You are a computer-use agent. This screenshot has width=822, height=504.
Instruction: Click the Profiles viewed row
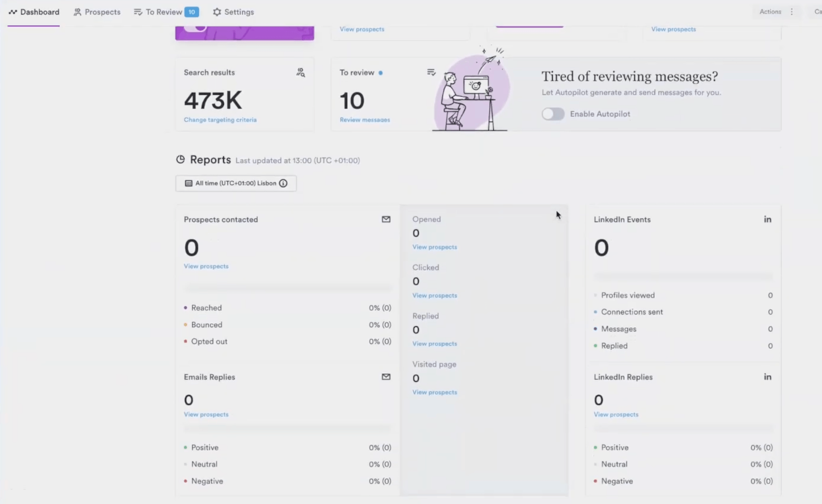pyautogui.click(x=683, y=295)
